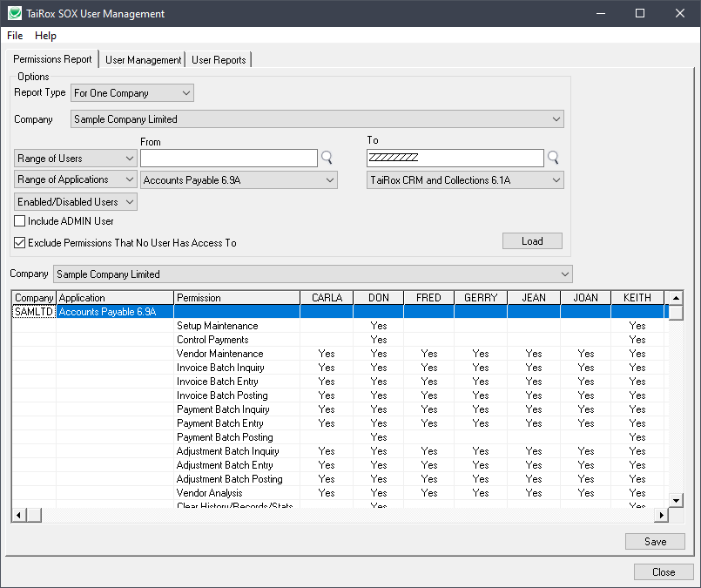Screen dimensions: 701x588
Task: Expand the Accounts Payable 6.9A from-application dropdown
Action: point(239,180)
